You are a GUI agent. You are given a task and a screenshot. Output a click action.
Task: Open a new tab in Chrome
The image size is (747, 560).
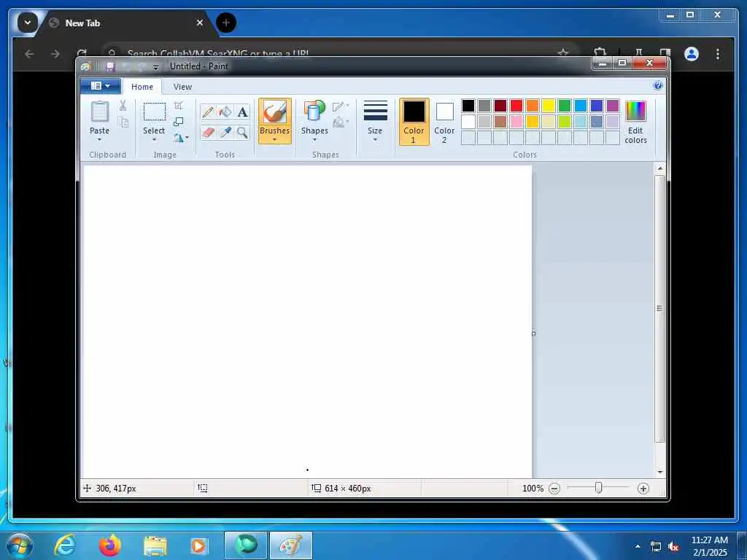226,23
